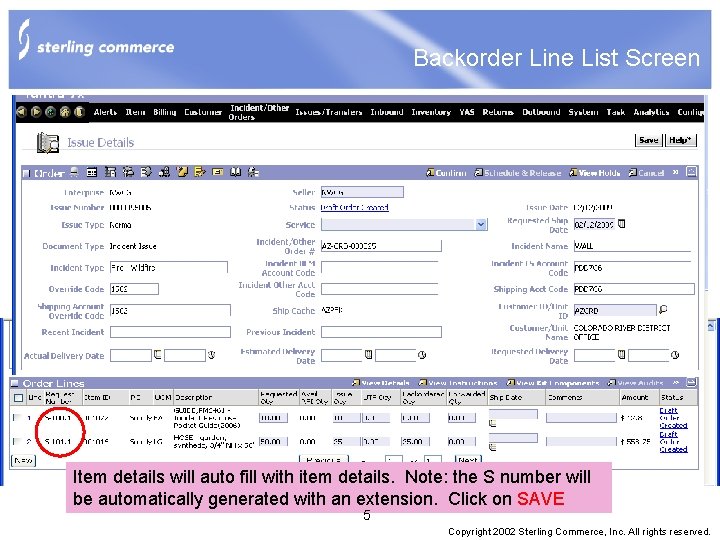
Task: Click the Incident Name field
Action: [632, 246]
